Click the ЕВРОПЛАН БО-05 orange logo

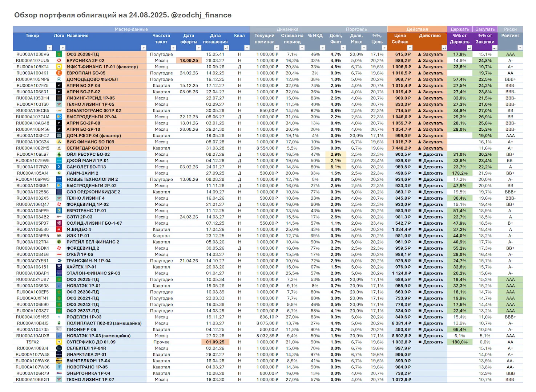[59, 73]
